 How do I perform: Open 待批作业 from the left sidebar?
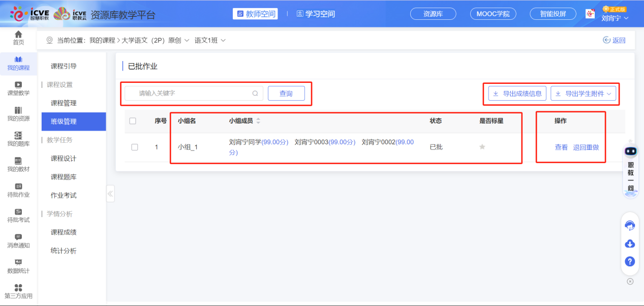coord(18,190)
